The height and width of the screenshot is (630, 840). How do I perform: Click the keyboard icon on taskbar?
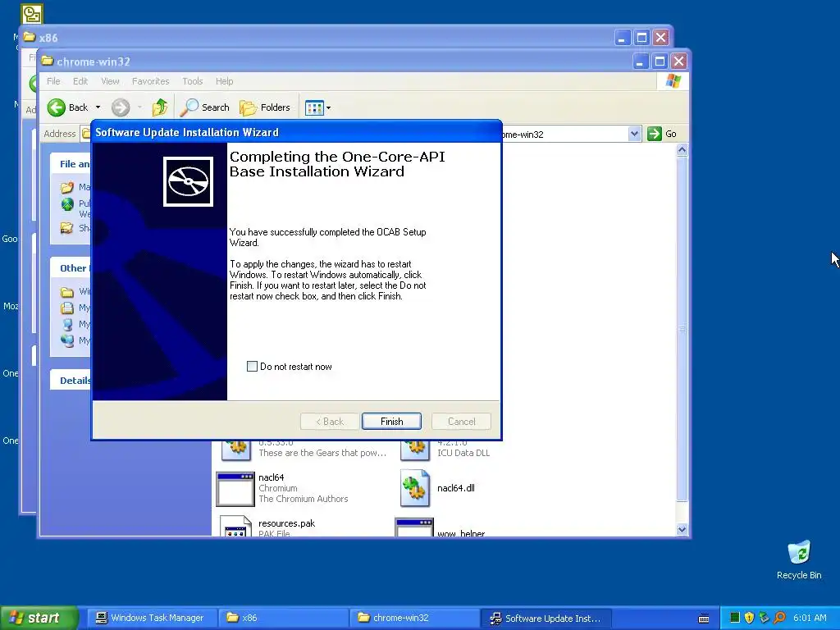[704, 619]
